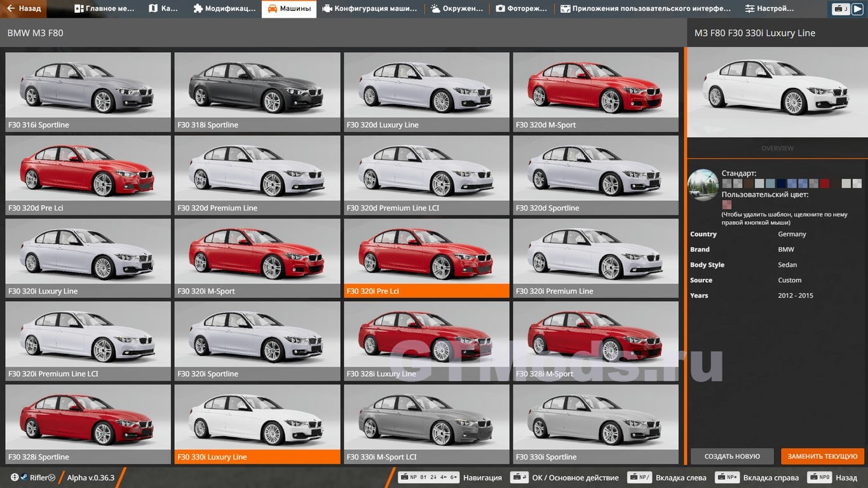Click the Пользовательский цвет label
This screenshot has height=488, width=868.
[765, 194]
